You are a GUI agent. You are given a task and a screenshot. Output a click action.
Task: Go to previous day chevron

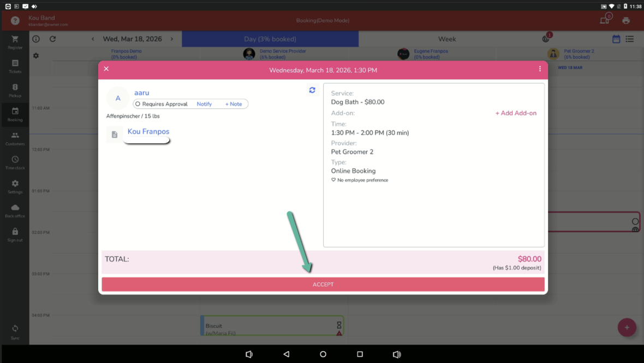coord(93,39)
